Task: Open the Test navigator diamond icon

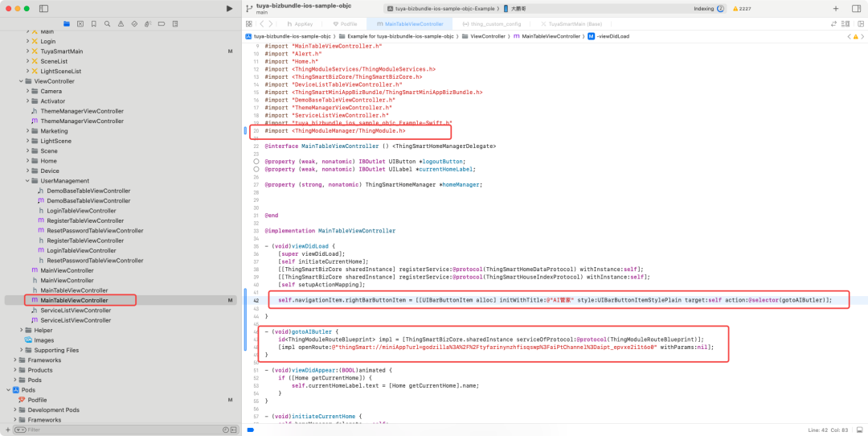Action: click(x=134, y=24)
